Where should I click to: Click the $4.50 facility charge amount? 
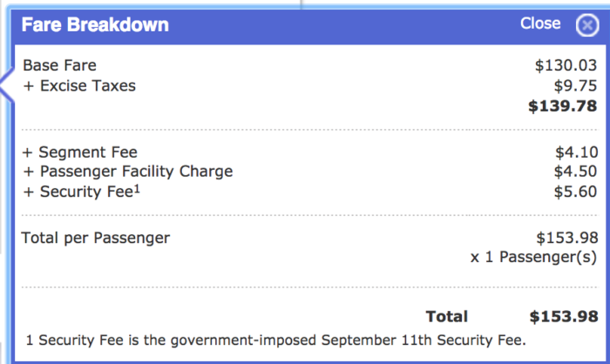pyautogui.click(x=575, y=172)
